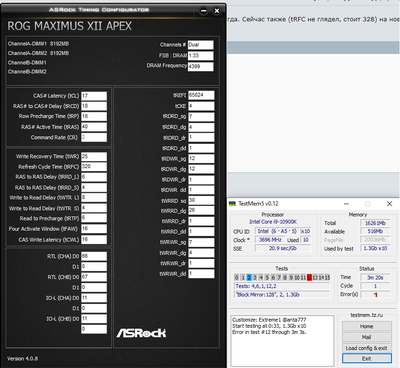Click the ASRock logo

(x=141, y=333)
